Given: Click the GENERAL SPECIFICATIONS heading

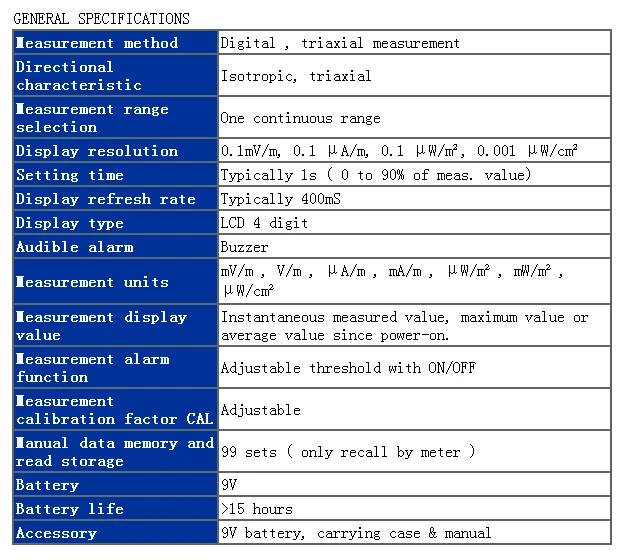Looking at the screenshot, I should pos(101,18).
